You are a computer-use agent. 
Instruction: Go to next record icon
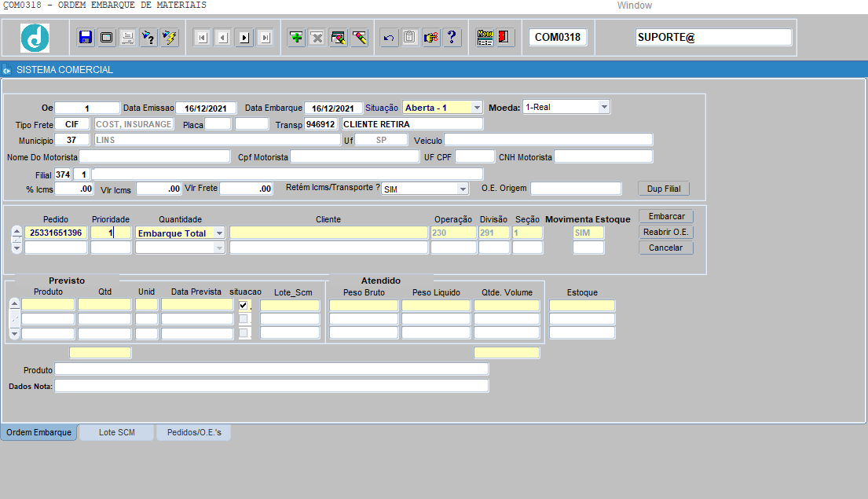(x=244, y=38)
